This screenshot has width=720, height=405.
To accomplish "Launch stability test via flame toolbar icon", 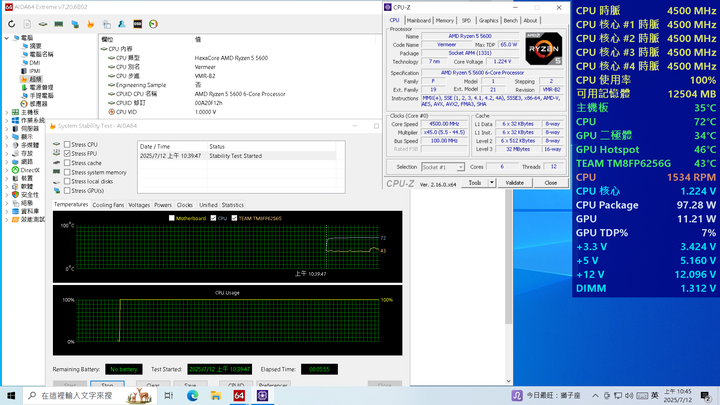I will [x=90, y=24].
